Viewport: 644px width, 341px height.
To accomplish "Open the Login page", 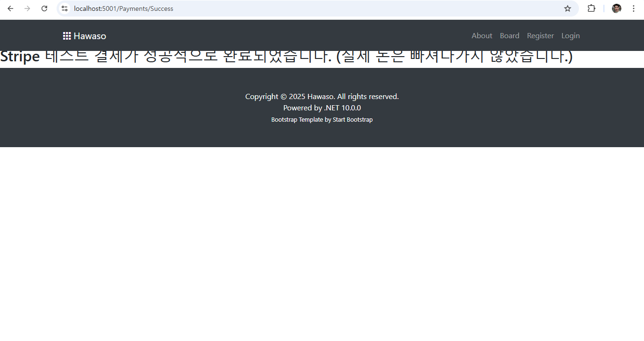I will coord(570,35).
